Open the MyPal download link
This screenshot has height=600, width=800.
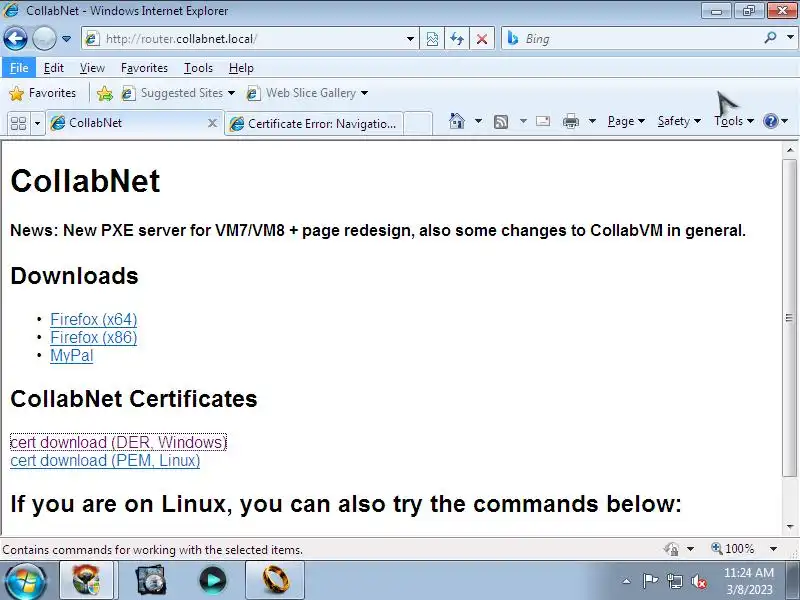click(x=71, y=356)
